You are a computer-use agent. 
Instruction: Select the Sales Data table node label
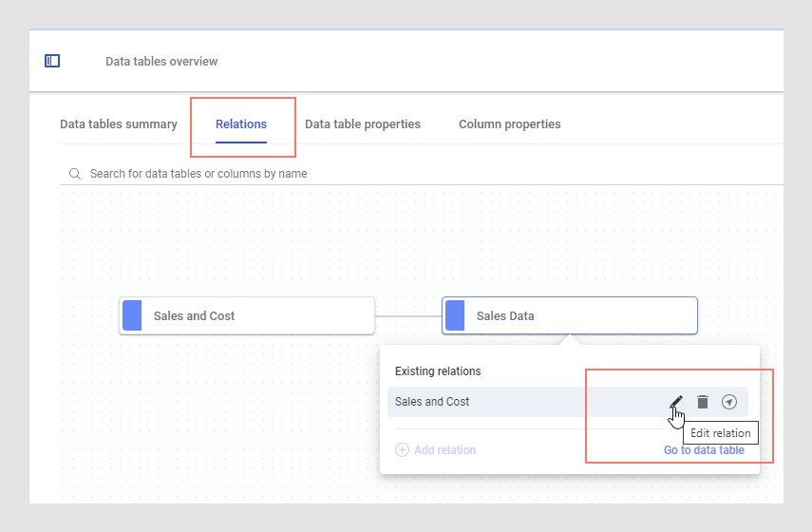505,316
